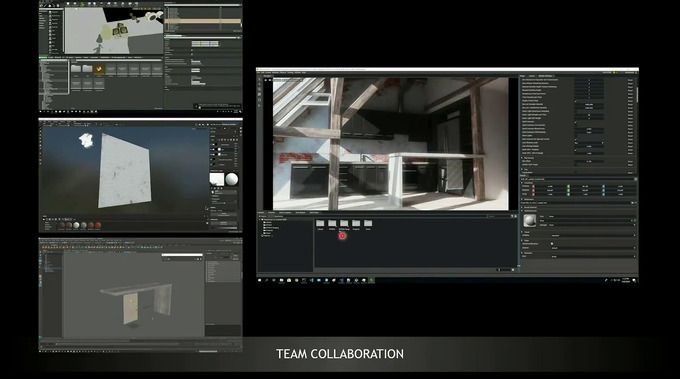The width and height of the screenshot is (680, 379).
Task: Click the white square texture preview in Painter panel
Action: [x=217, y=179]
